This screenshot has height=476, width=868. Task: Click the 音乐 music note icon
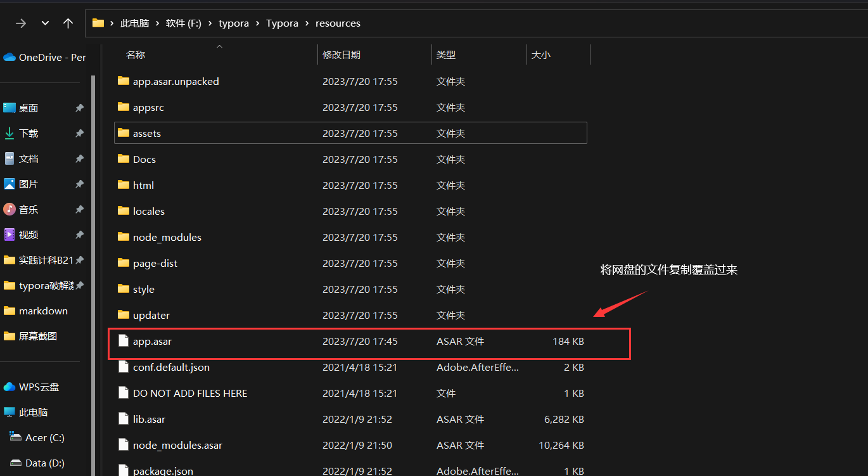click(10, 209)
